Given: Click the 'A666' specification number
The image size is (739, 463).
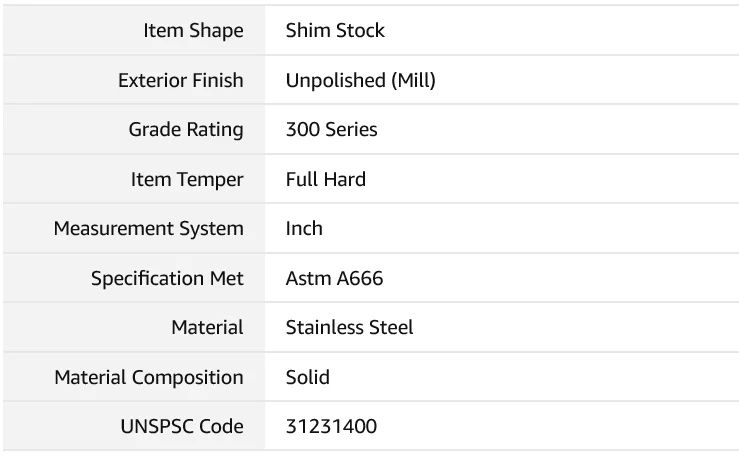Looking at the screenshot, I should tap(358, 279).
